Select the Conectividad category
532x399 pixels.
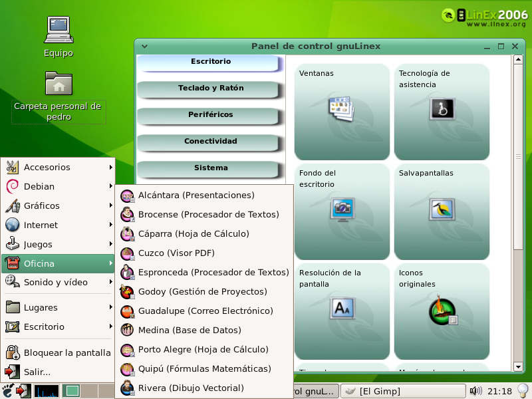(x=211, y=142)
